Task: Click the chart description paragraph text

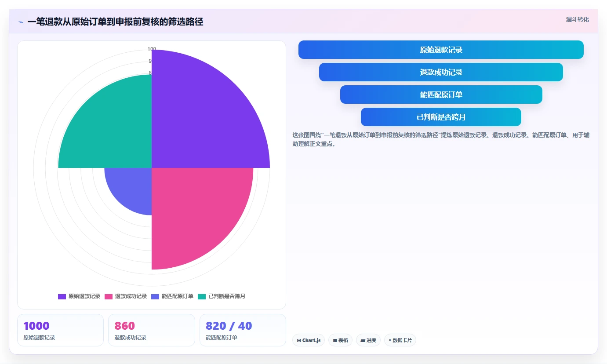Action: [441, 139]
